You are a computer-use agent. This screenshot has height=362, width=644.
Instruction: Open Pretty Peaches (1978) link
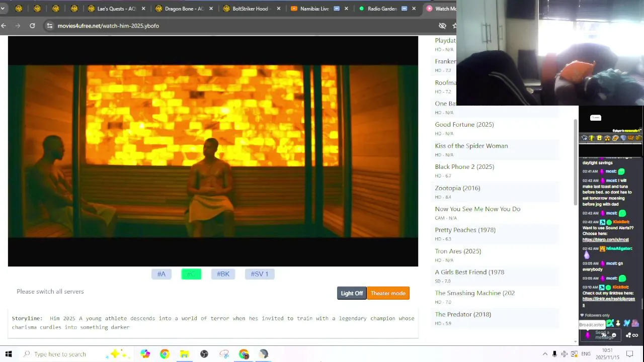(465, 230)
